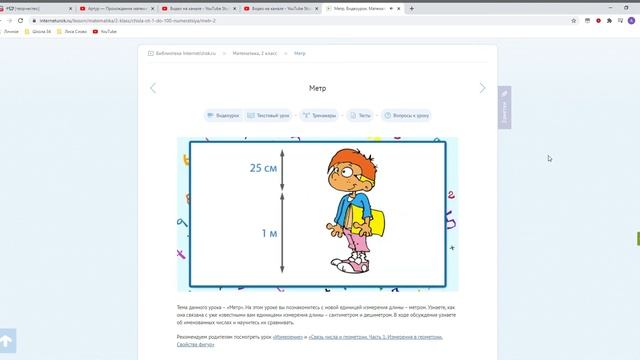640x360 pixels.
Task: Go to previous lesson with left chevron
Action: 153,88
